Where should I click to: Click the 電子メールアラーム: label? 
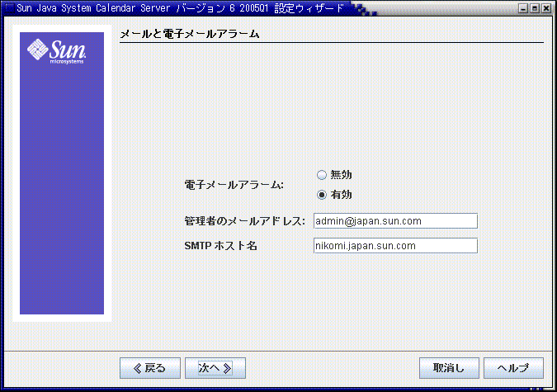[234, 185]
